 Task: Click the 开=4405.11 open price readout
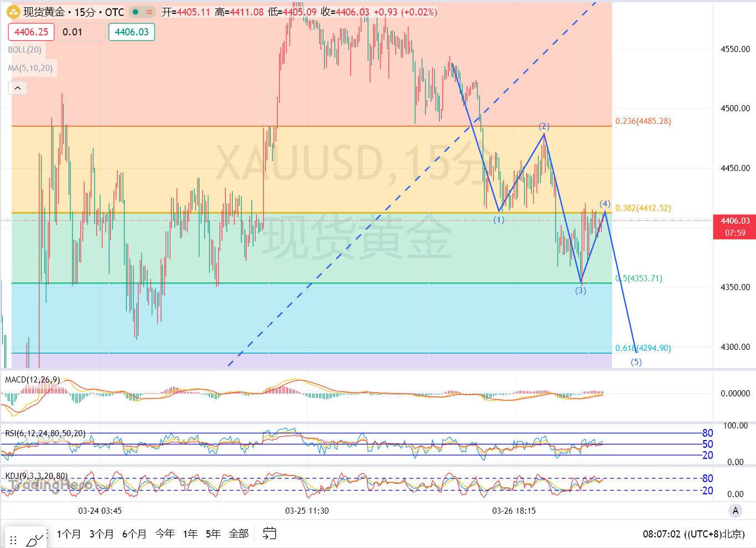[186, 12]
